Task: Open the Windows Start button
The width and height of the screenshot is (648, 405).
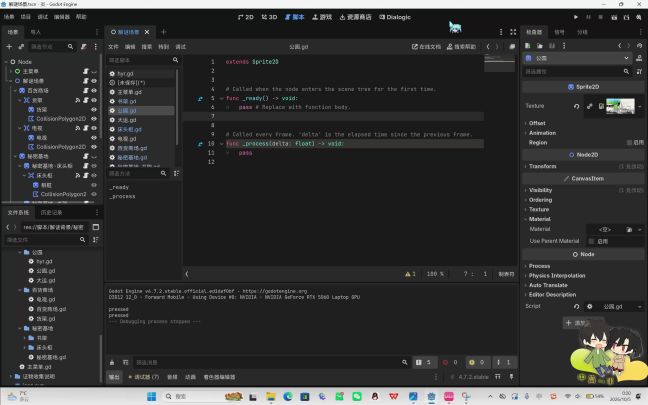Action: point(152,397)
